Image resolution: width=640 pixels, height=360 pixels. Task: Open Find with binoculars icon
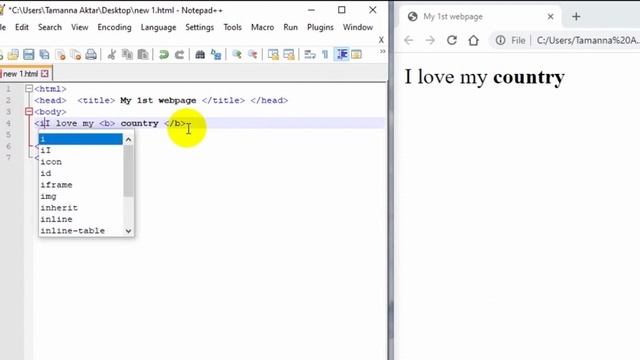[x=200, y=54]
